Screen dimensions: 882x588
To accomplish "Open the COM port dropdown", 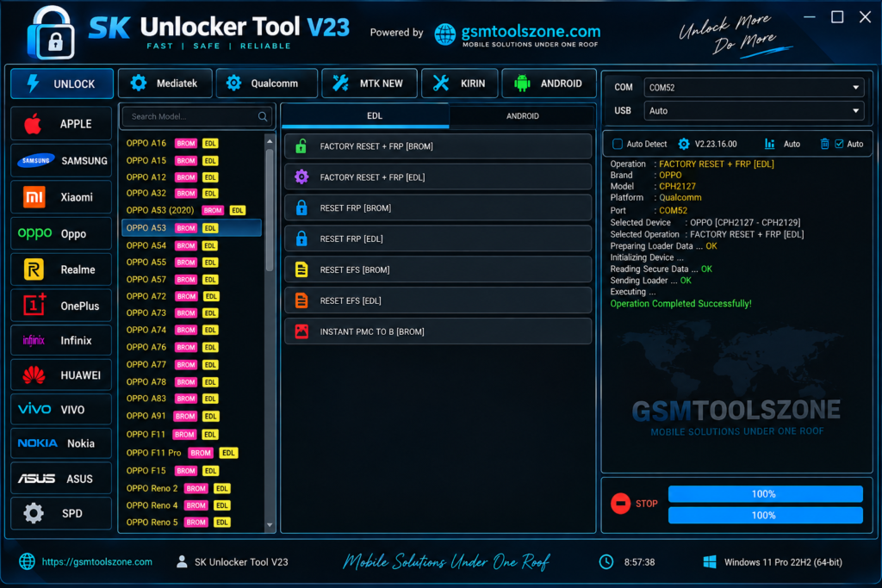I will [x=754, y=87].
